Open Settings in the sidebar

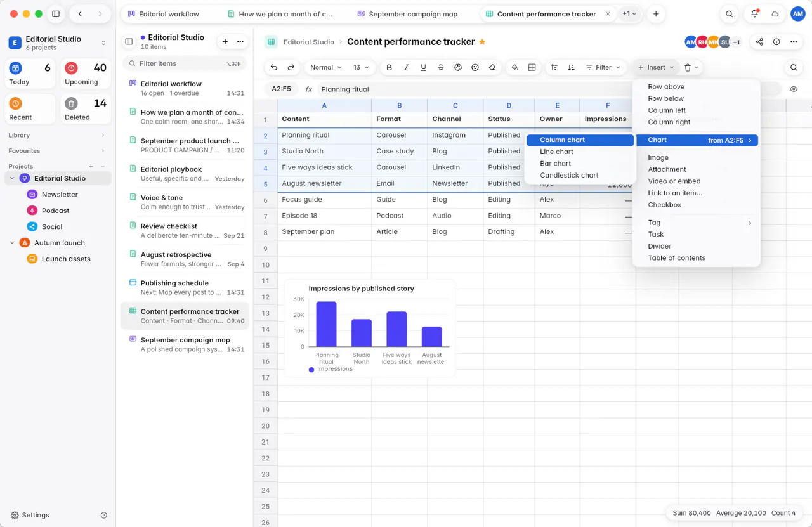[x=30, y=516]
